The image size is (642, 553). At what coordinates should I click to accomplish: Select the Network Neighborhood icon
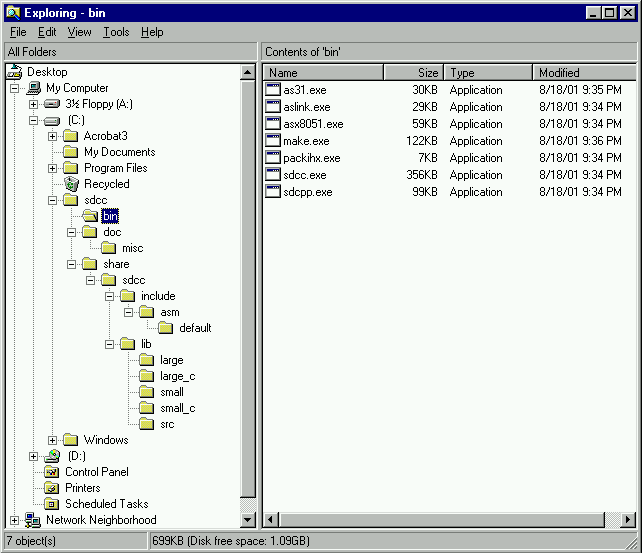[x=33, y=520]
